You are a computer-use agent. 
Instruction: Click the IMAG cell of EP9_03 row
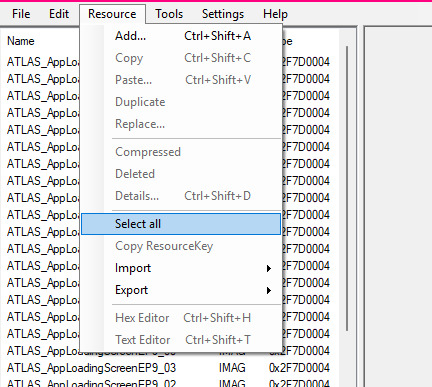[232, 368]
